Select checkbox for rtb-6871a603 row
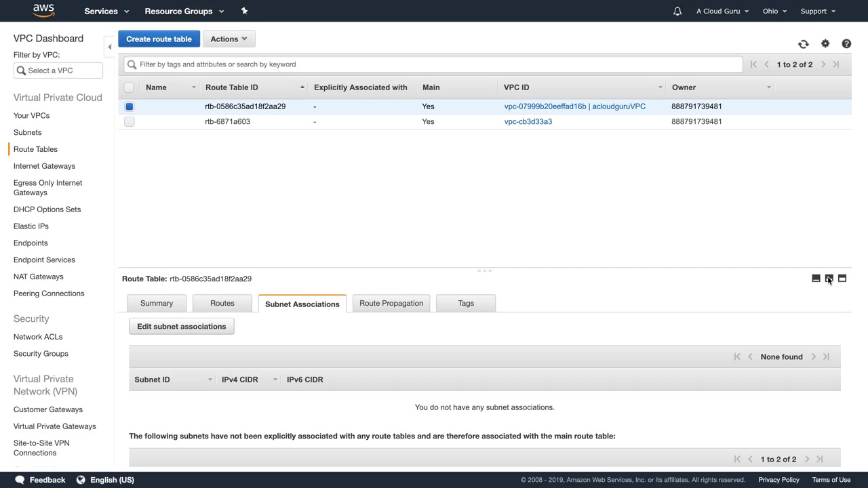Viewport: 868px width, 488px height. click(130, 122)
